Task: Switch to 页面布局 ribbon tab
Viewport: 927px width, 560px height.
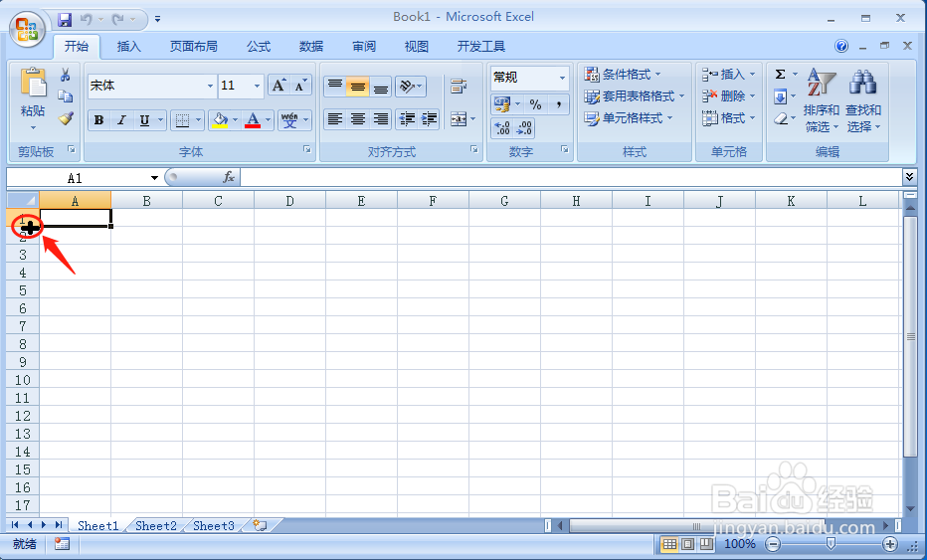Action: point(193,47)
